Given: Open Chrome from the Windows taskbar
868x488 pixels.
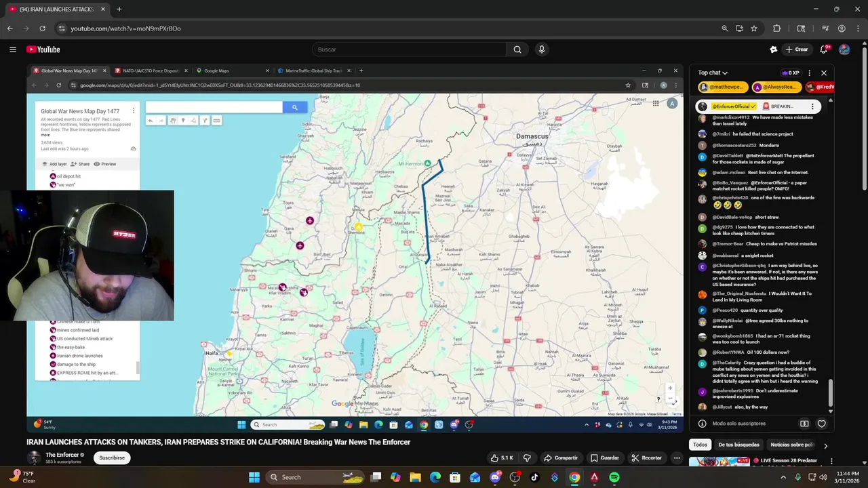Looking at the screenshot, I should pyautogui.click(x=574, y=477).
